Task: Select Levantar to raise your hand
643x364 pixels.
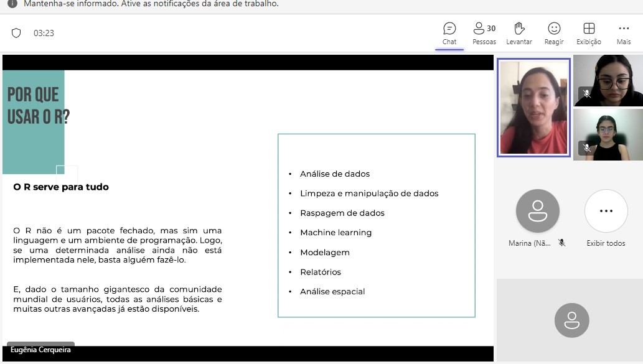Action: (x=519, y=32)
